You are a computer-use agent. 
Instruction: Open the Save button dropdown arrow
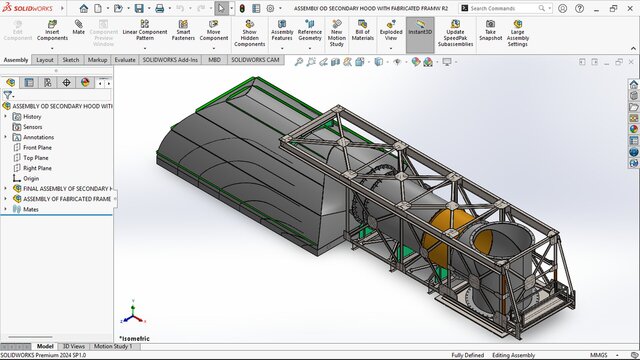[149, 8]
